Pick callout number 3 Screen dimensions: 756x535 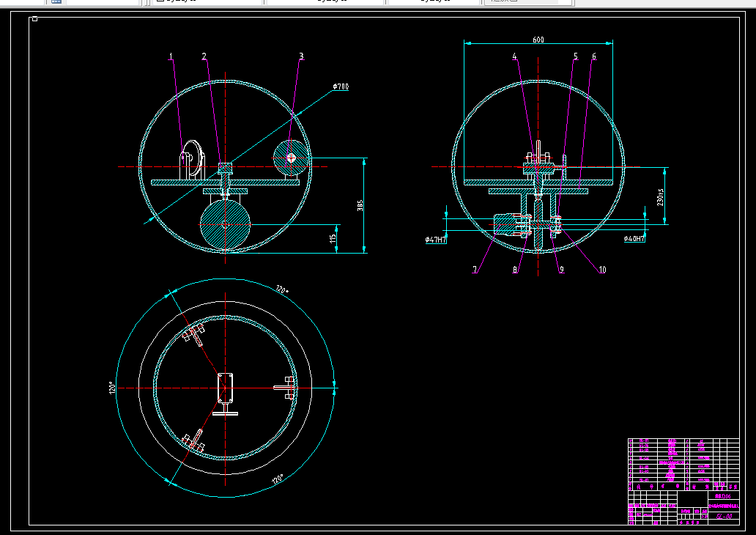[301, 56]
